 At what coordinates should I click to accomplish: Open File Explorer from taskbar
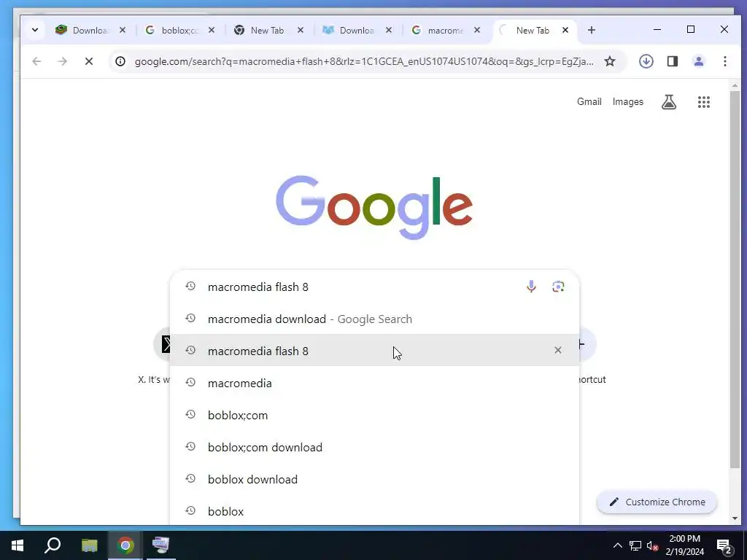coord(89,545)
